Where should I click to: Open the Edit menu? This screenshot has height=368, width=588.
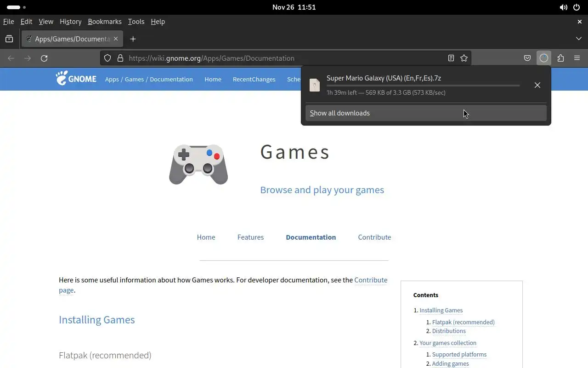(26, 22)
